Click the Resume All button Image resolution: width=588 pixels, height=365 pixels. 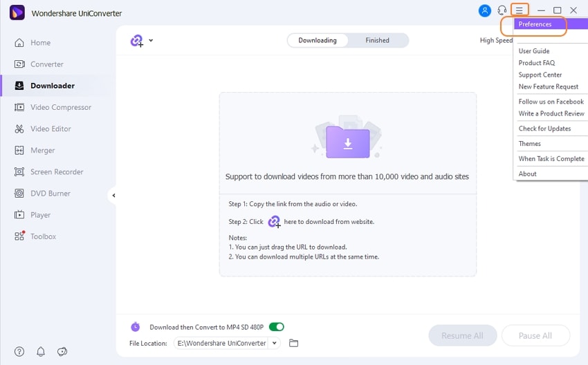click(x=462, y=335)
